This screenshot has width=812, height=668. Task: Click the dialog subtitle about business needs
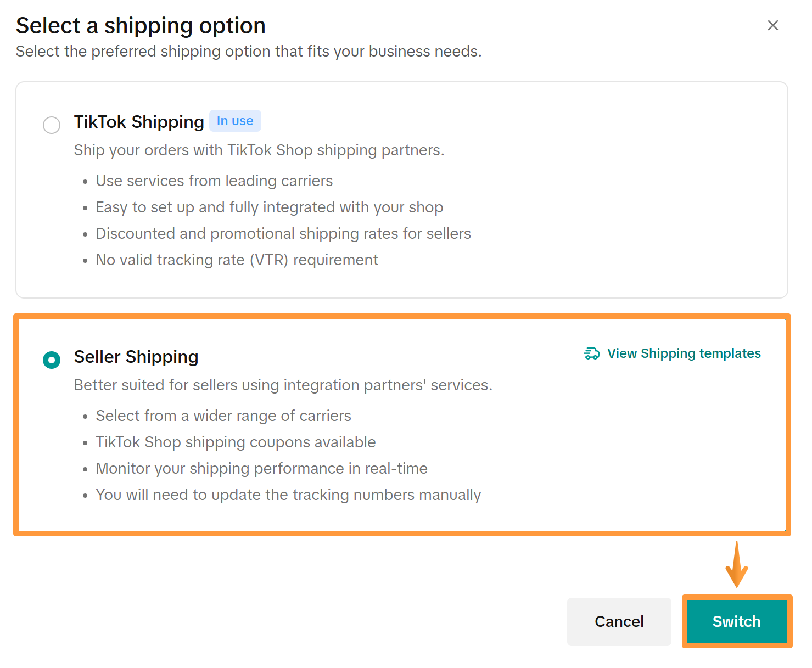249,51
